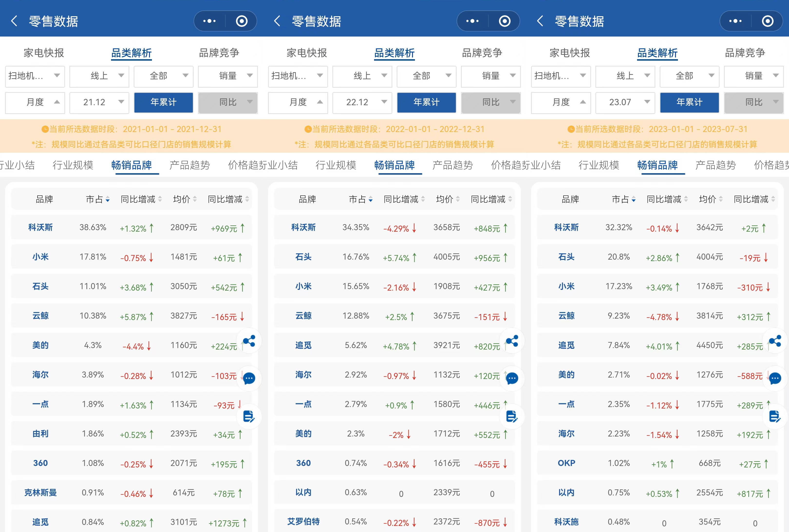Viewport: 789px width, 532px height.
Task: Sort by 市占 in the left table
Action: pos(97,199)
